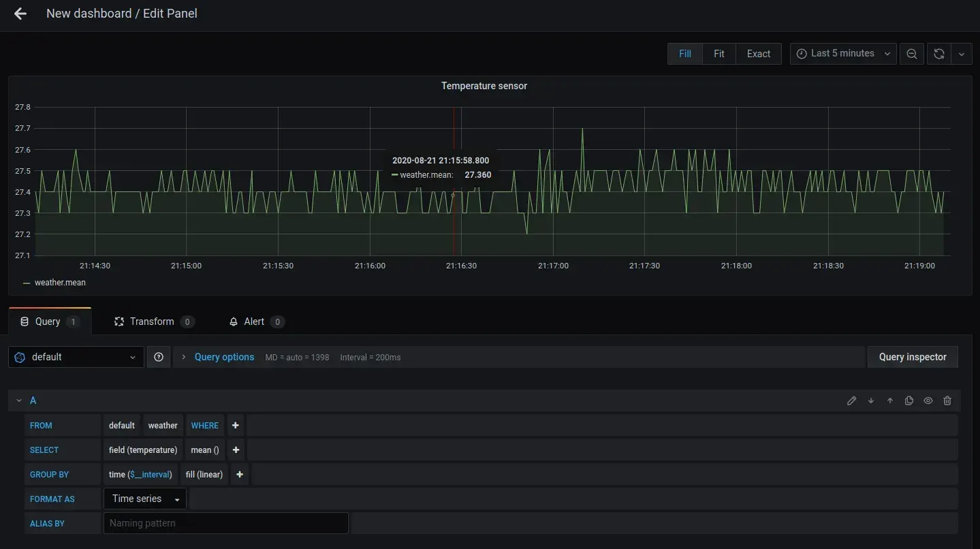Switch to the Alert tab
Screen dimensions: 980x549
[254, 321]
